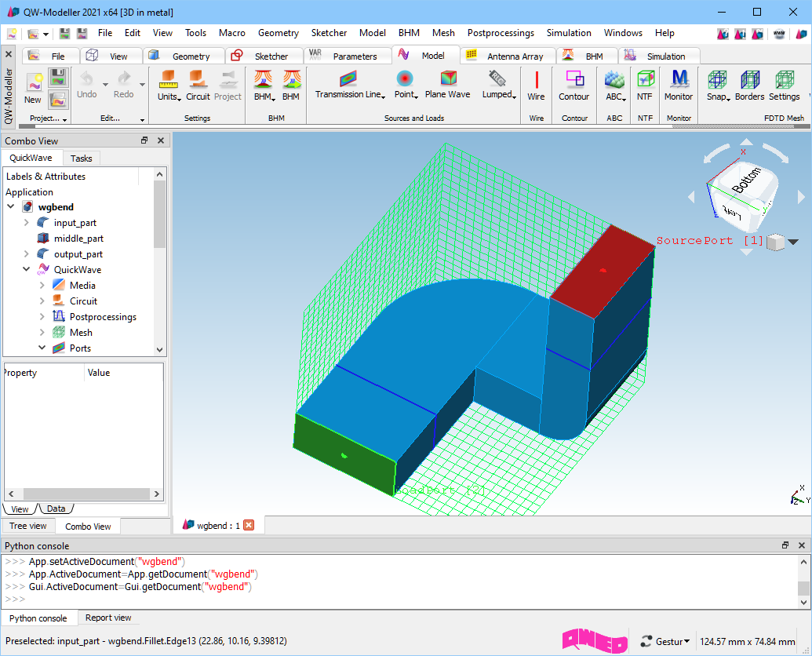Viewport: 812px width, 656px height.
Task: Open the Redo history dropdown arrow
Action: [142, 85]
